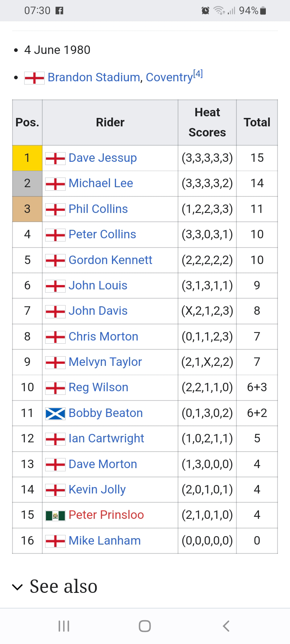Image resolution: width=290 pixels, height=644 pixels.
Task: Tap the Android home button icon
Action: [145, 626]
